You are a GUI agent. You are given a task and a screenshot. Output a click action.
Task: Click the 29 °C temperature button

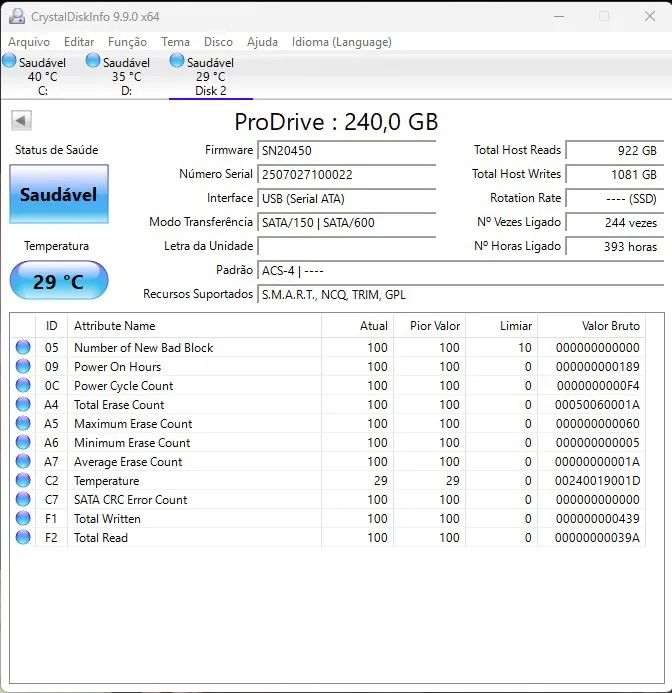tap(59, 281)
